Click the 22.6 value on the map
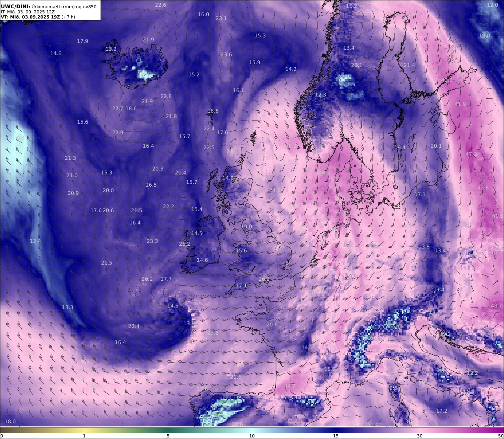This screenshot has height=439, width=504. 161,5
